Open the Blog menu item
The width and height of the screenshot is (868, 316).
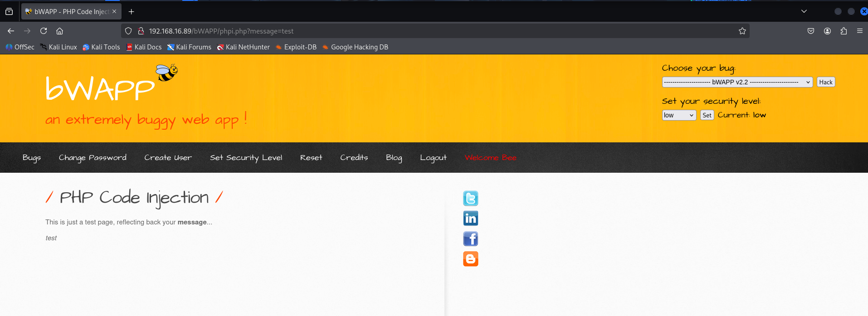(394, 157)
